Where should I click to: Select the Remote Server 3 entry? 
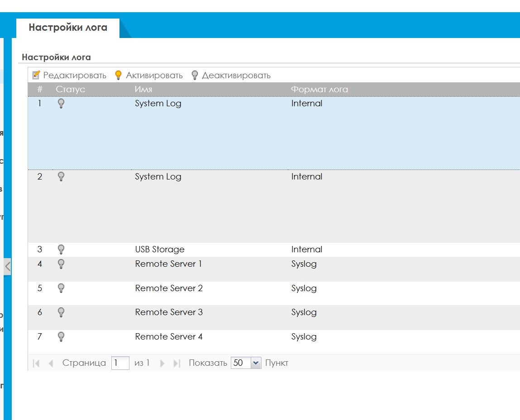[168, 312]
